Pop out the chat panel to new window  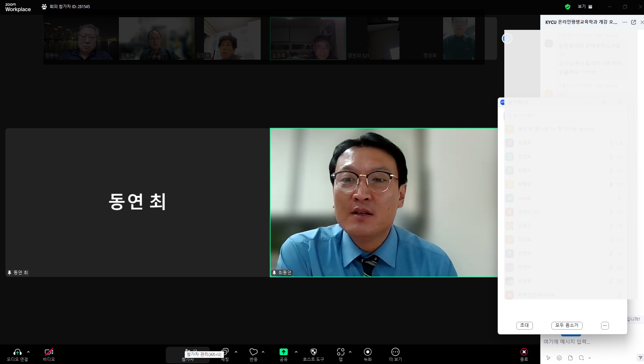coord(633,22)
